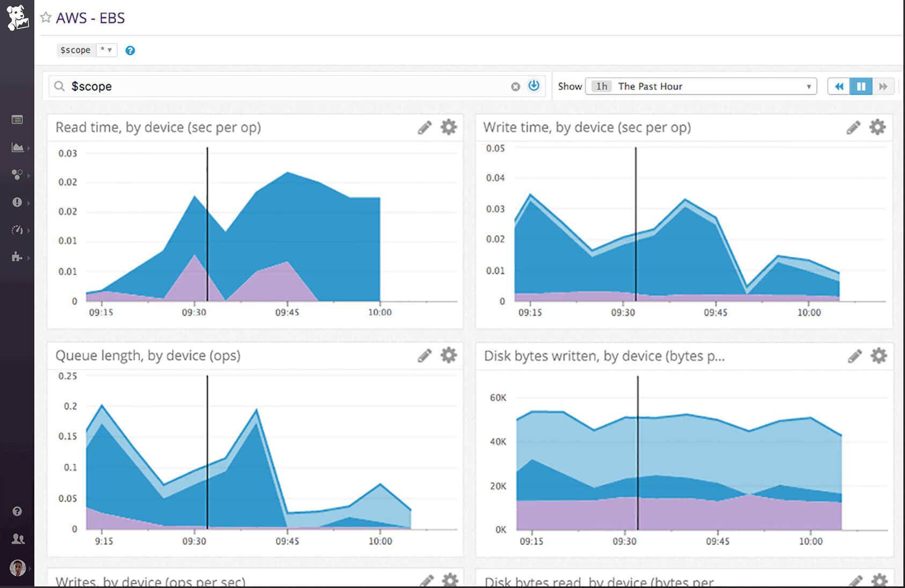
Task: Open the Integrations hexagon icon in the sidebar
Action: (x=18, y=175)
